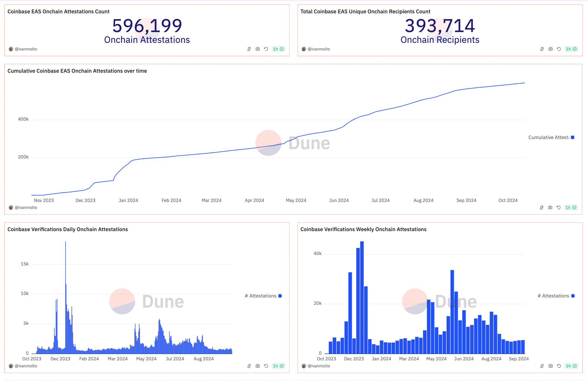
Task: Click '200k' label on Cumulative chart y-axis
Action: [23, 157]
